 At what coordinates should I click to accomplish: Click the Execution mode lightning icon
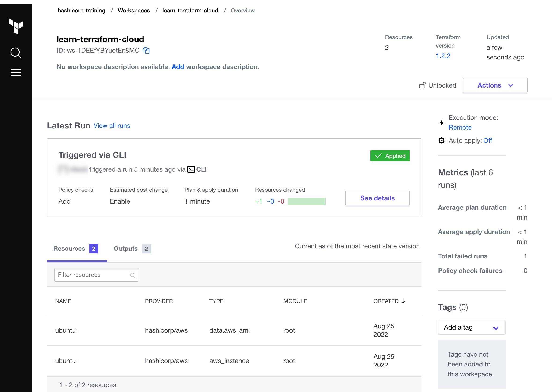pyautogui.click(x=442, y=122)
